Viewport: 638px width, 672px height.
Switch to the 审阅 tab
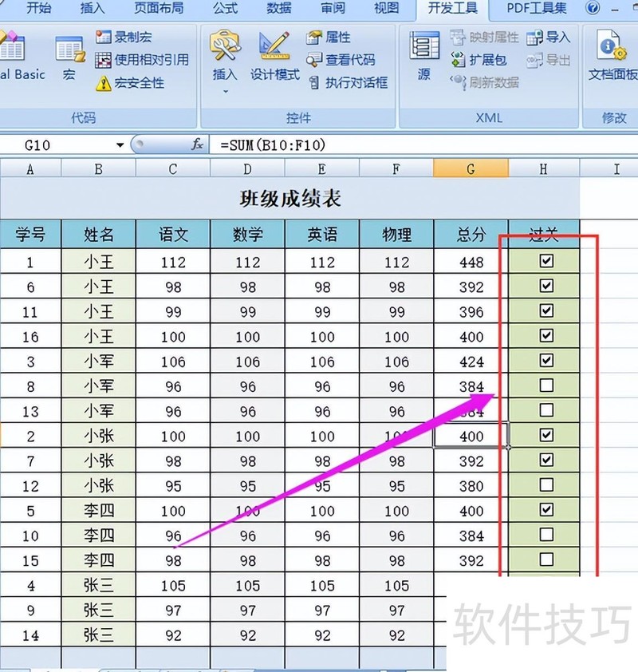pyautogui.click(x=333, y=8)
